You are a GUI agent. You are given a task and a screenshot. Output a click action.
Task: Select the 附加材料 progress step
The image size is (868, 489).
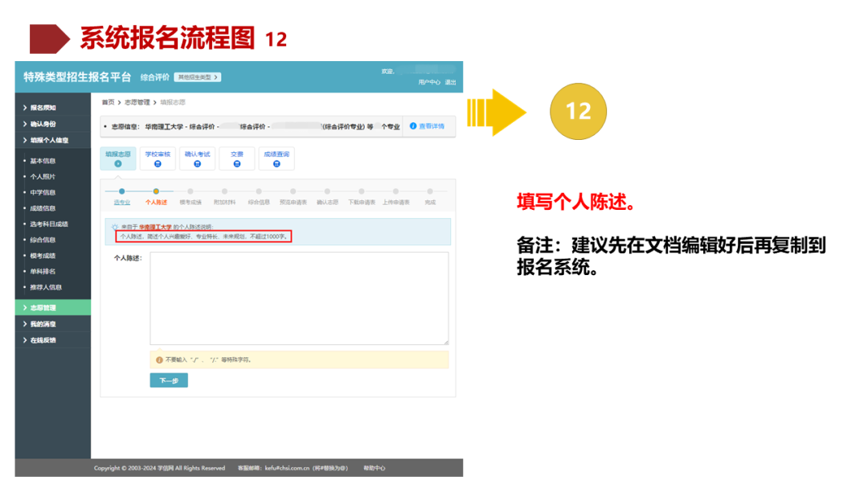224,197
